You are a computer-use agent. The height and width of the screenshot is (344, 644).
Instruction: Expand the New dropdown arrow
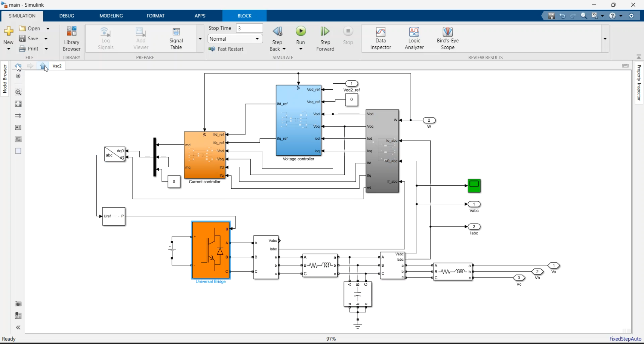point(8,49)
